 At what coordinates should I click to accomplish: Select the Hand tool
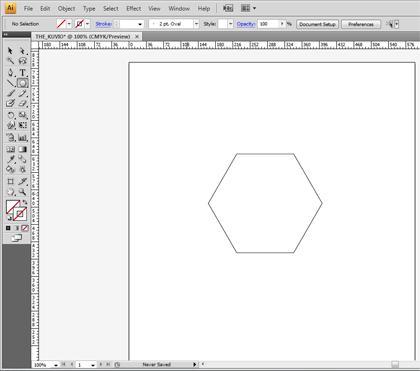pyautogui.click(x=10, y=192)
